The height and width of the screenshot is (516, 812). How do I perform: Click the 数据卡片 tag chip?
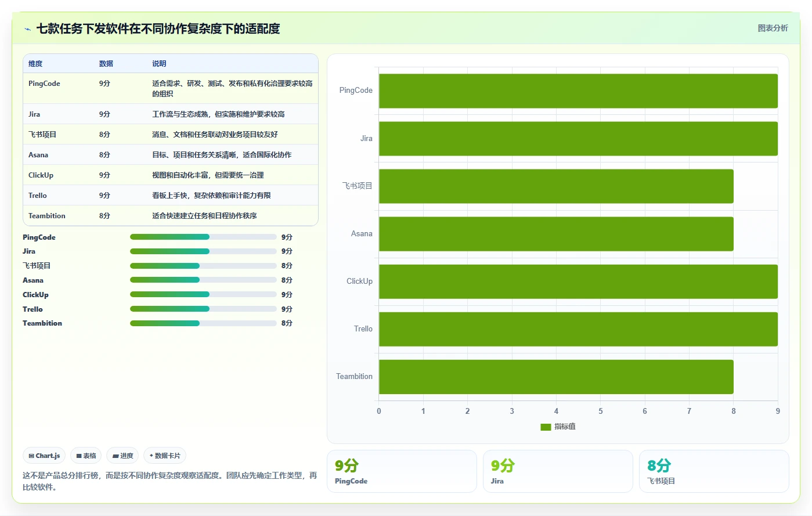tap(165, 456)
